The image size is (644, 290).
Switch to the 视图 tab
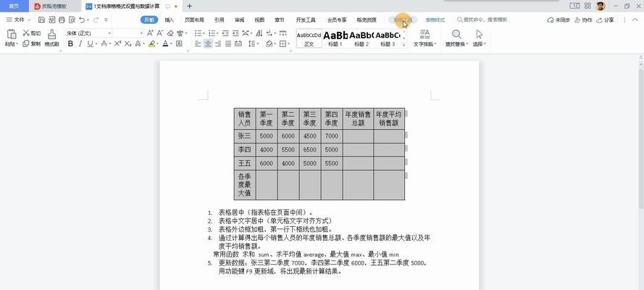[259, 20]
